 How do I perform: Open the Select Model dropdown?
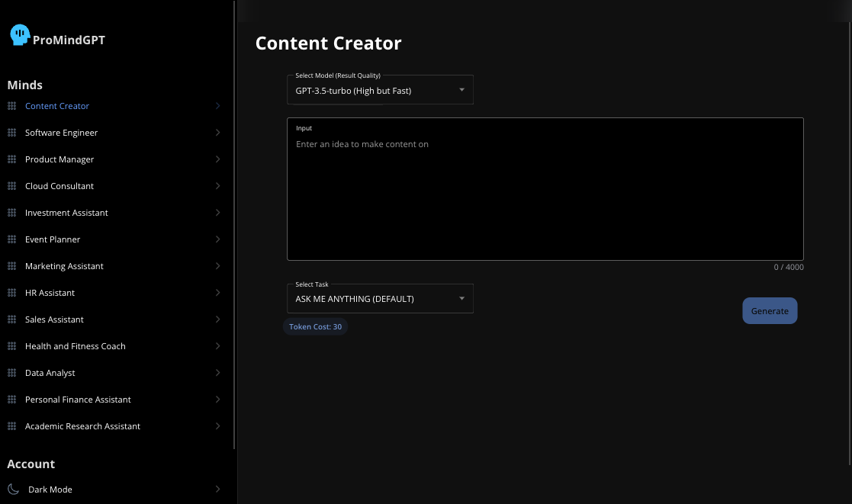click(x=380, y=91)
